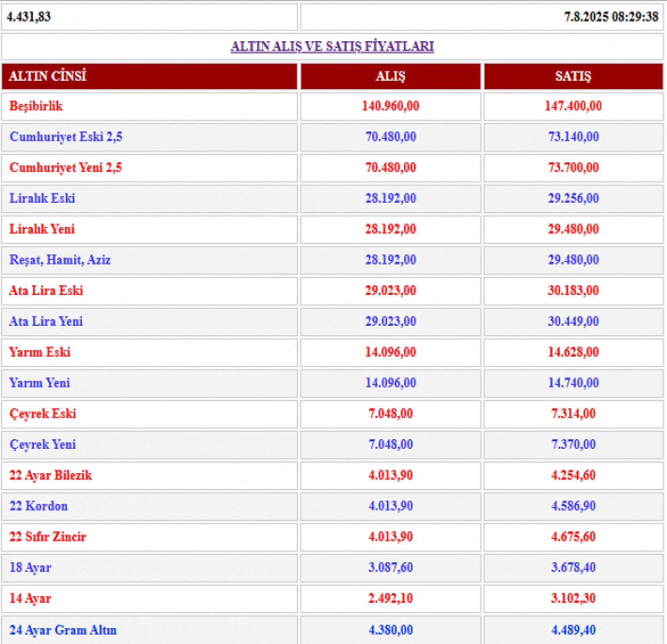
Task: Select the Çeyrek Yeni label
Action: (x=43, y=445)
